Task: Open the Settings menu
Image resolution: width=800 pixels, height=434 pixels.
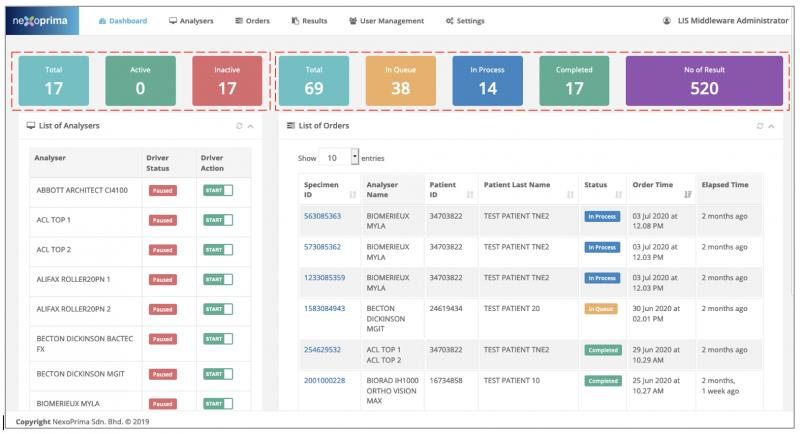Action: pyautogui.click(x=465, y=21)
